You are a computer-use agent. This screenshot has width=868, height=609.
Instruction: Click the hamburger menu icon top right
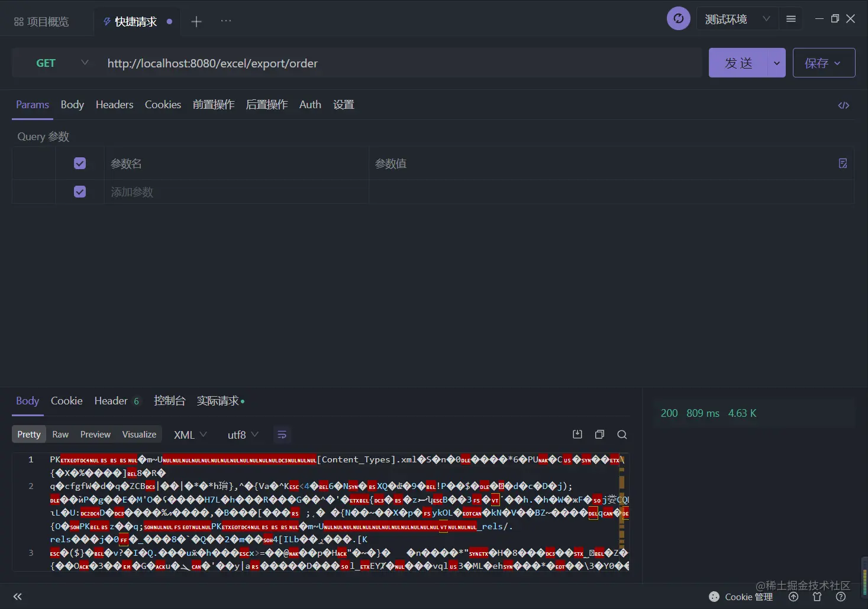790,18
